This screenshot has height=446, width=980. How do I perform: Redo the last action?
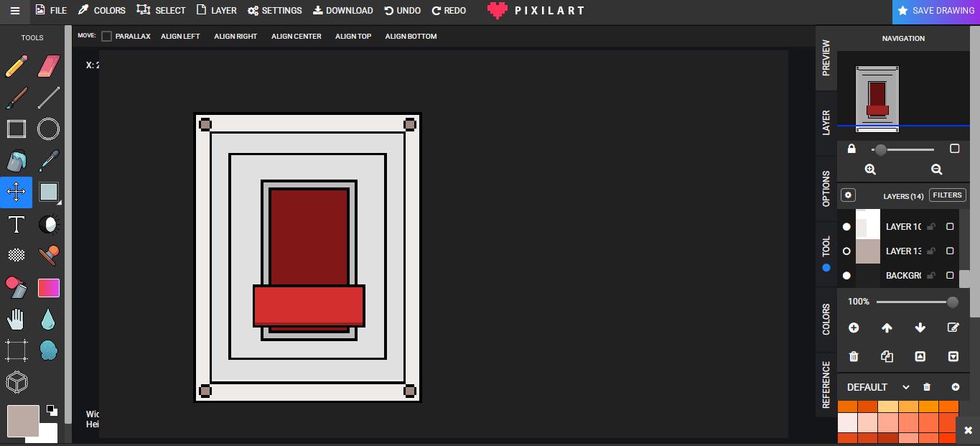(449, 11)
